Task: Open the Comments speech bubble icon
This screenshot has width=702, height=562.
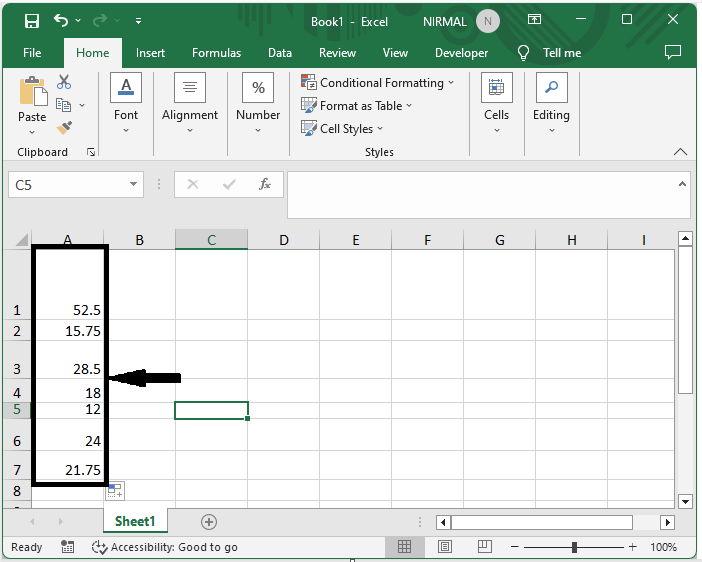Action: [x=673, y=52]
